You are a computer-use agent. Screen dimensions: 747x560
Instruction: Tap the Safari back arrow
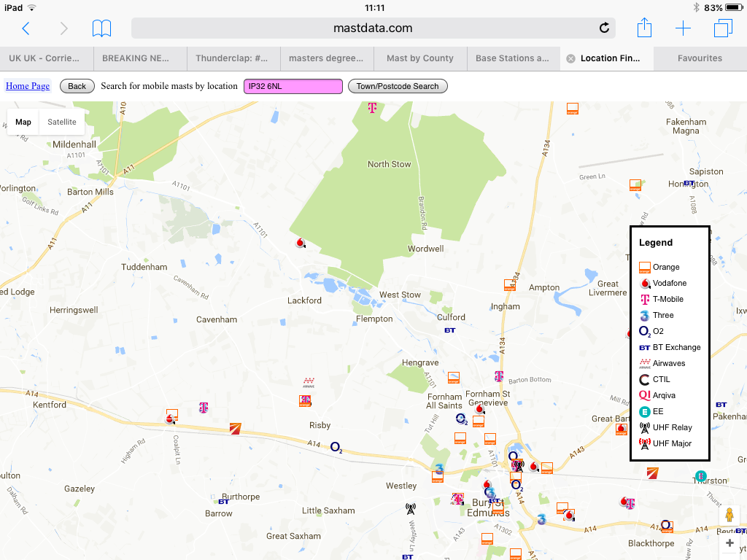click(26, 28)
